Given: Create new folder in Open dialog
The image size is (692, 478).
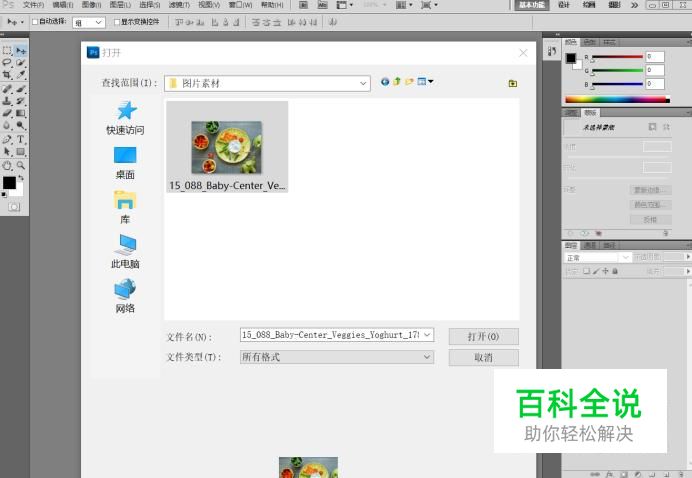Looking at the screenshot, I should click(409, 82).
